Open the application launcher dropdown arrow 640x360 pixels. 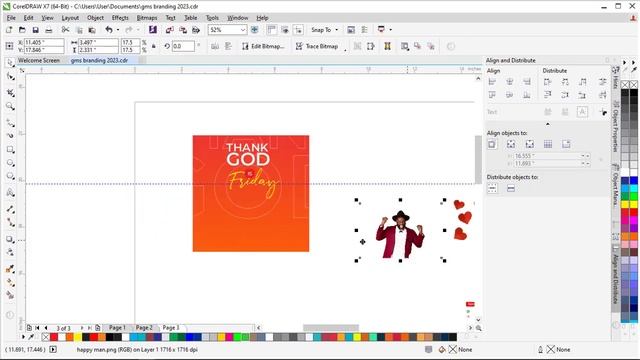tap(391, 30)
